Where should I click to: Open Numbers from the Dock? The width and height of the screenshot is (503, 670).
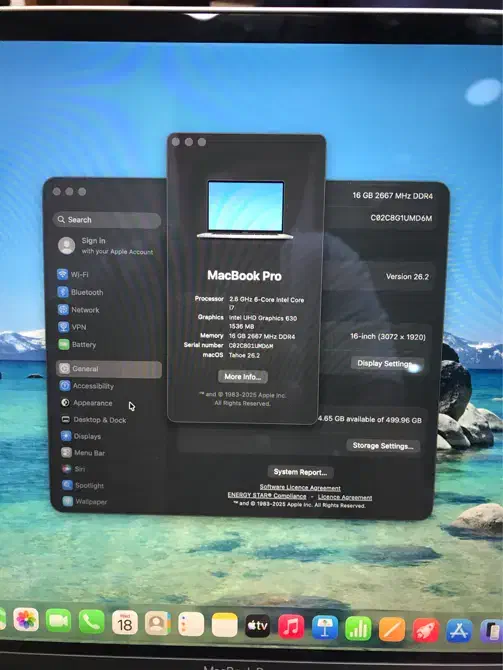(x=358, y=629)
